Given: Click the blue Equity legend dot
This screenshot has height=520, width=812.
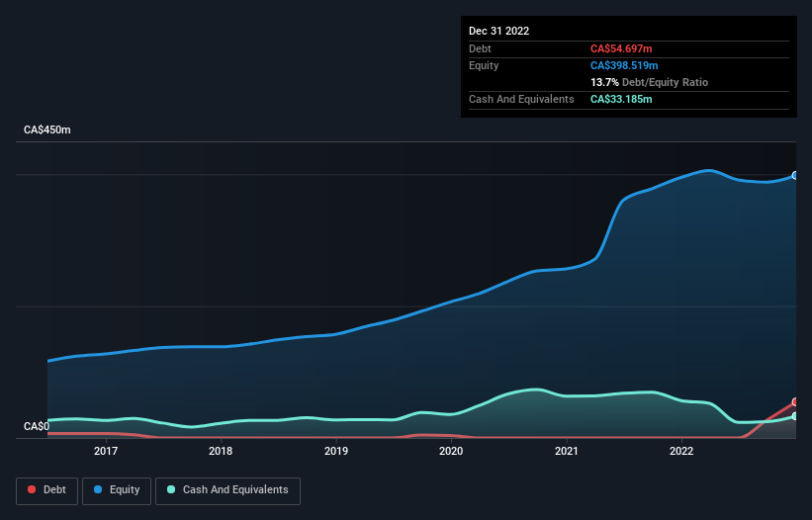Looking at the screenshot, I should coord(98,489).
